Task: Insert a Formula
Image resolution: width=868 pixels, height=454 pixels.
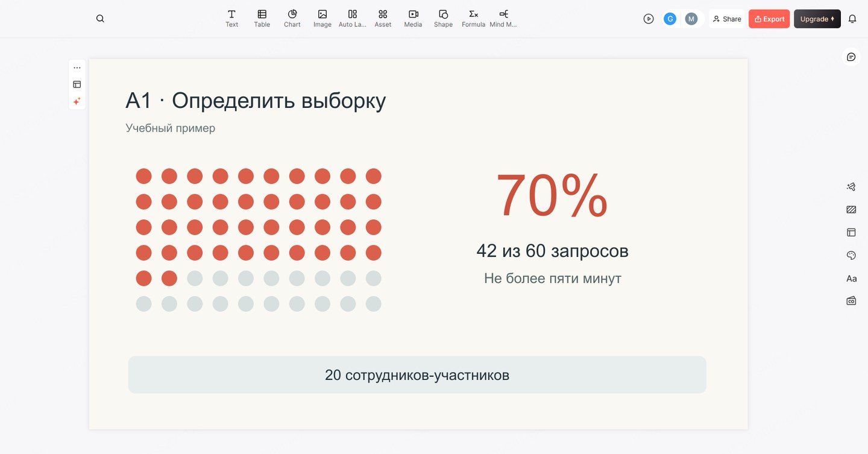Action: pyautogui.click(x=473, y=19)
